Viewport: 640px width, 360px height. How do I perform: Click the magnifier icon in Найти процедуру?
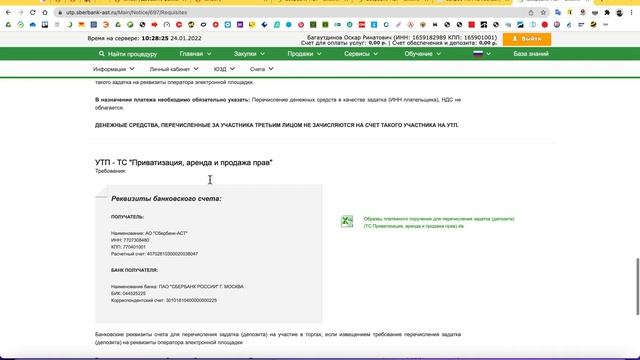pyautogui.click(x=102, y=53)
